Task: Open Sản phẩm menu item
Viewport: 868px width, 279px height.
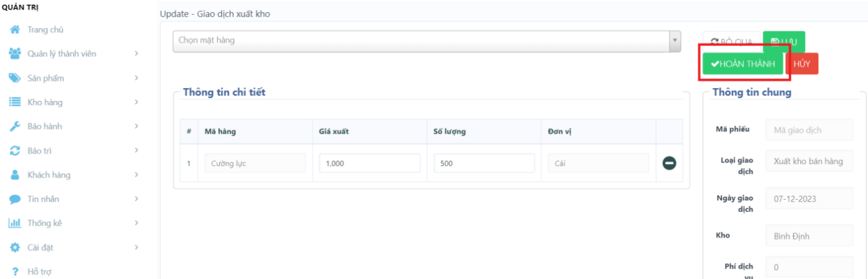Action: [45, 78]
